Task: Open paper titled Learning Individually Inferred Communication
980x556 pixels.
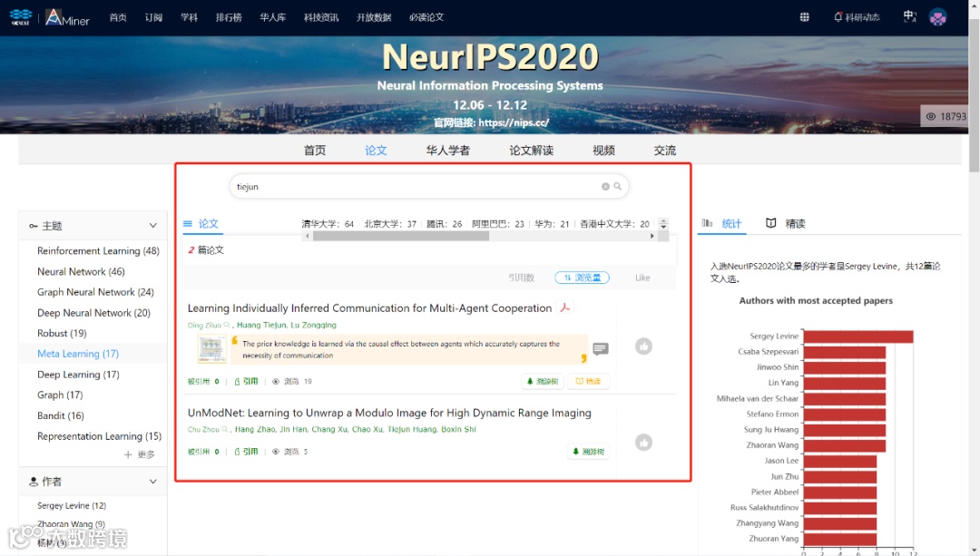Action: [369, 308]
